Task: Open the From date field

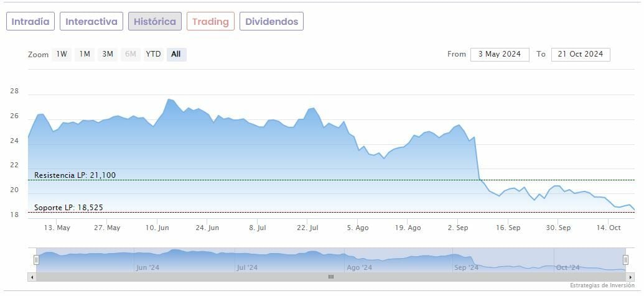Action: click(500, 54)
